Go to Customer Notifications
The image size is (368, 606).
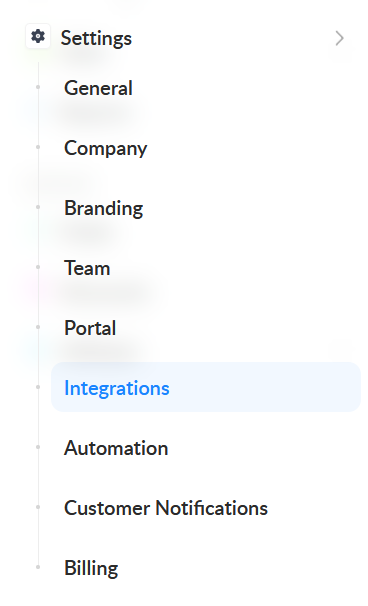point(166,508)
